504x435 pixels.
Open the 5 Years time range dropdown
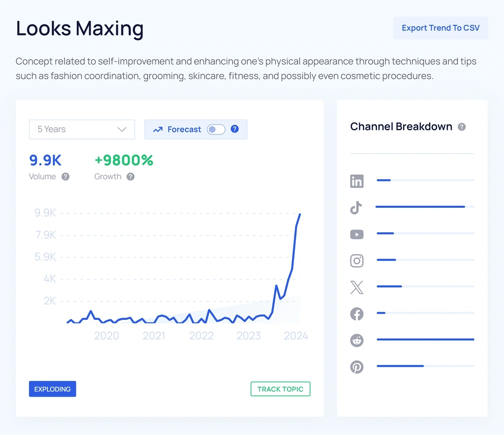[81, 129]
